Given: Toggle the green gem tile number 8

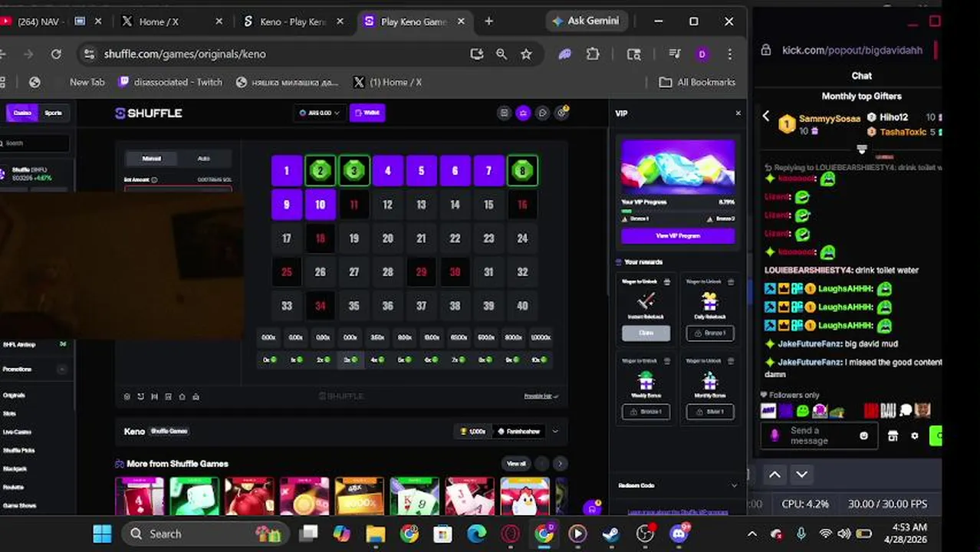Looking at the screenshot, I should coord(522,171).
